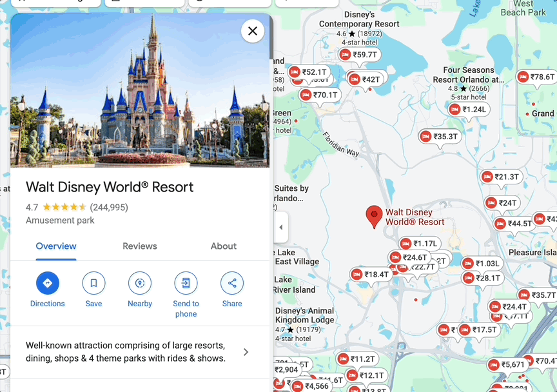Select the ₹5,671 hotel price pin
The image size is (557, 392).
tap(508, 365)
